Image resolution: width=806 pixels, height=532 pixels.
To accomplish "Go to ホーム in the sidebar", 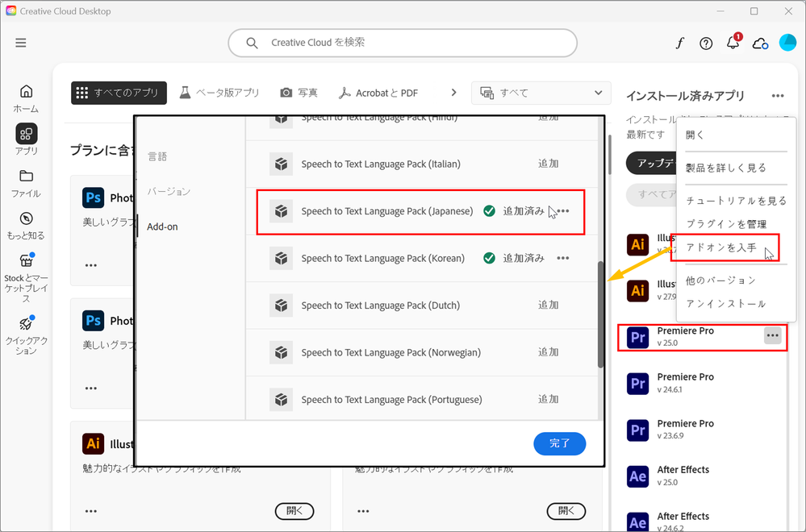I will click(26, 98).
